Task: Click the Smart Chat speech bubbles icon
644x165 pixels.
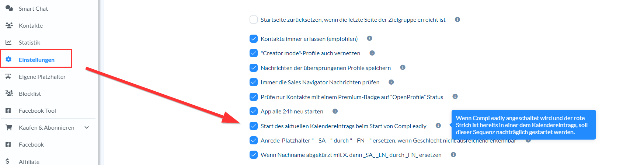Action: click(9, 8)
